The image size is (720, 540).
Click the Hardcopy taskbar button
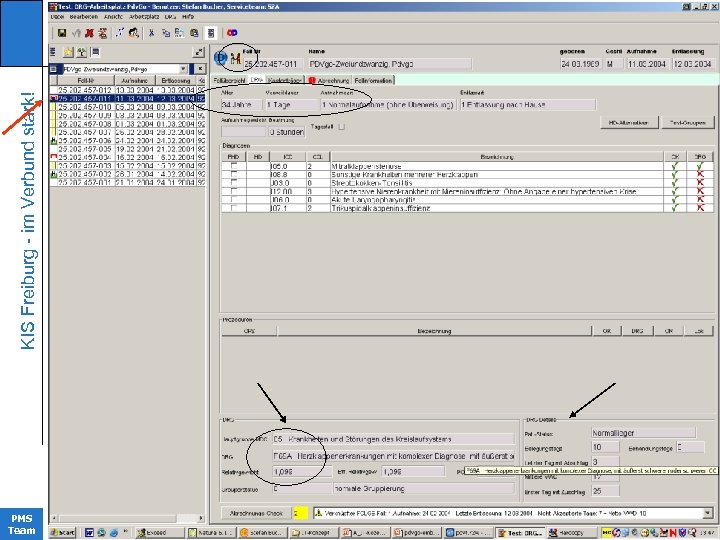click(570, 533)
